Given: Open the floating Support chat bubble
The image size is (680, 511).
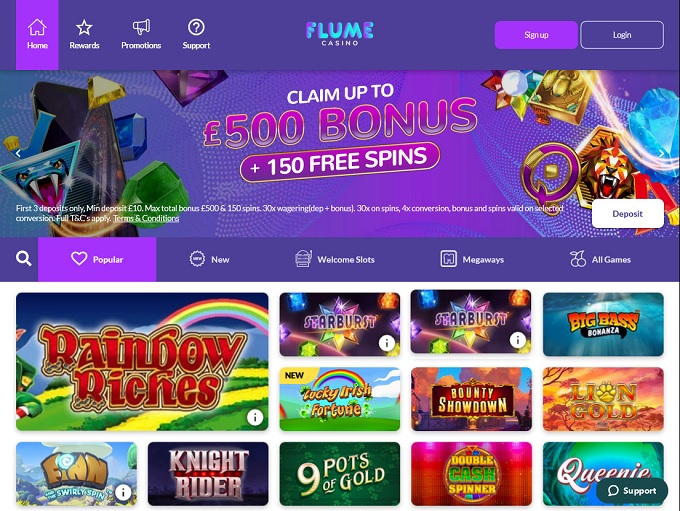Looking at the screenshot, I should [632, 491].
